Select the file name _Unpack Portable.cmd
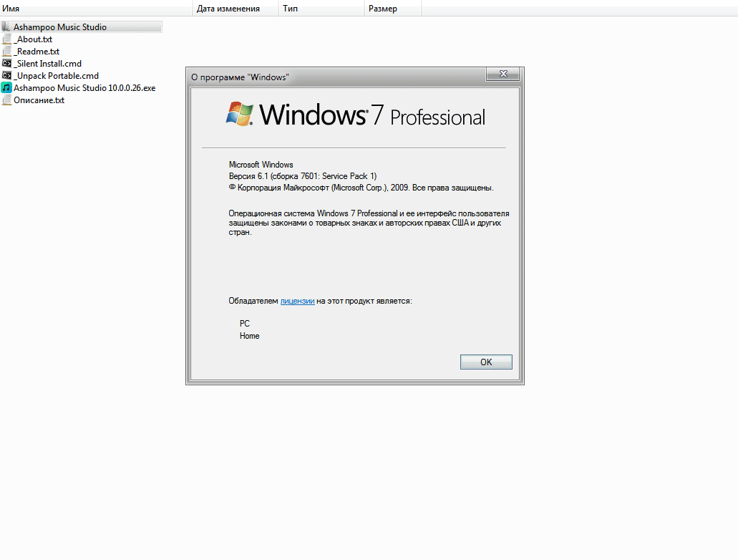The width and height of the screenshot is (738, 560). coord(56,76)
